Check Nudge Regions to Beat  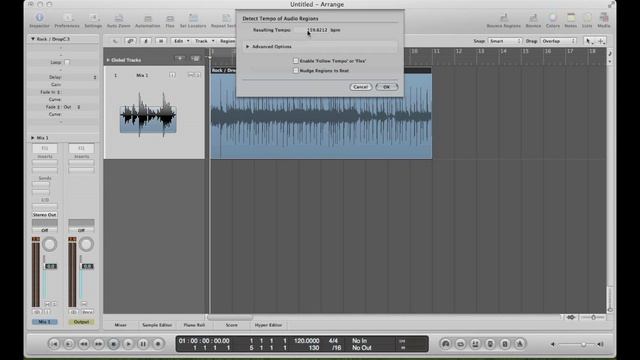click(296, 71)
